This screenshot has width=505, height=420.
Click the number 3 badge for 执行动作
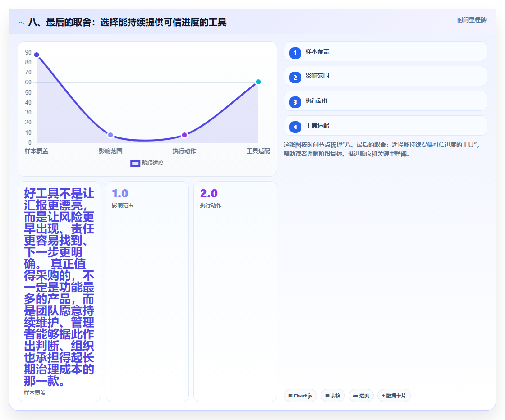(x=295, y=102)
